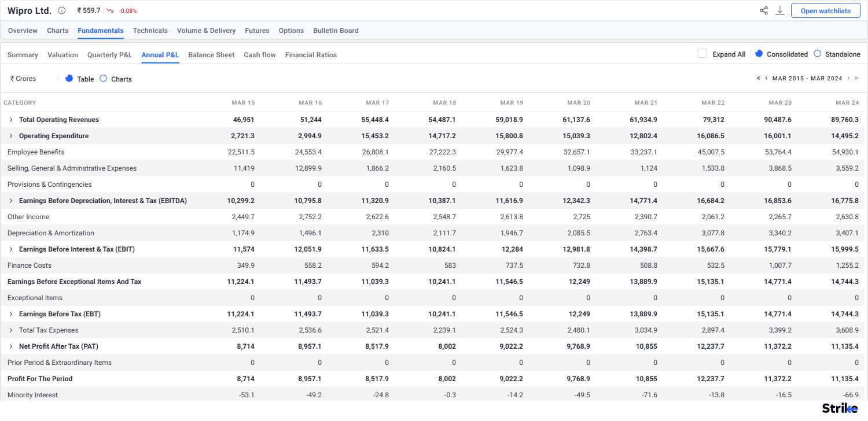Click the Finance Costs row label
This screenshot has width=868, height=421.
coord(30,265)
